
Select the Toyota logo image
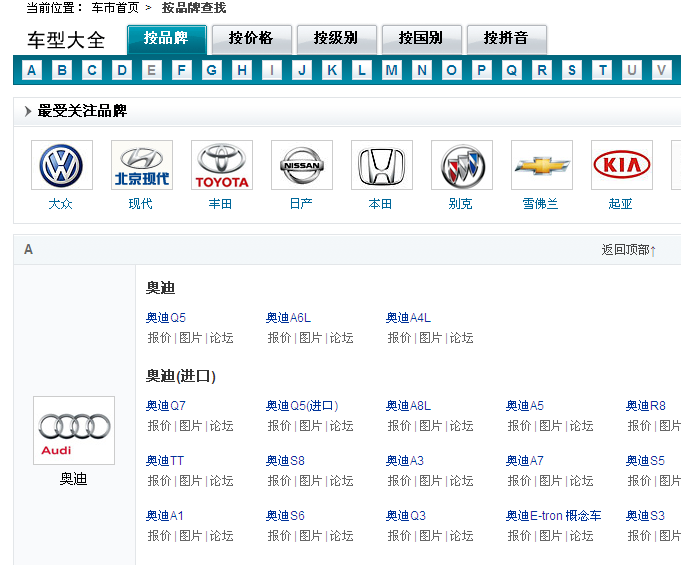(x=221, y=165)
